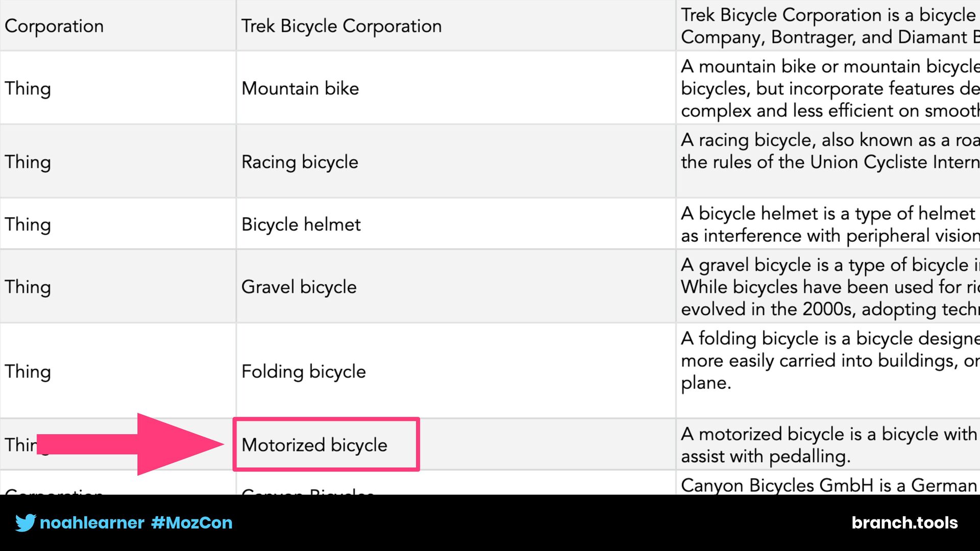This screenshot has height=551, width=980.
Task: Click the pink arrow pointing right
Action: 130,444
